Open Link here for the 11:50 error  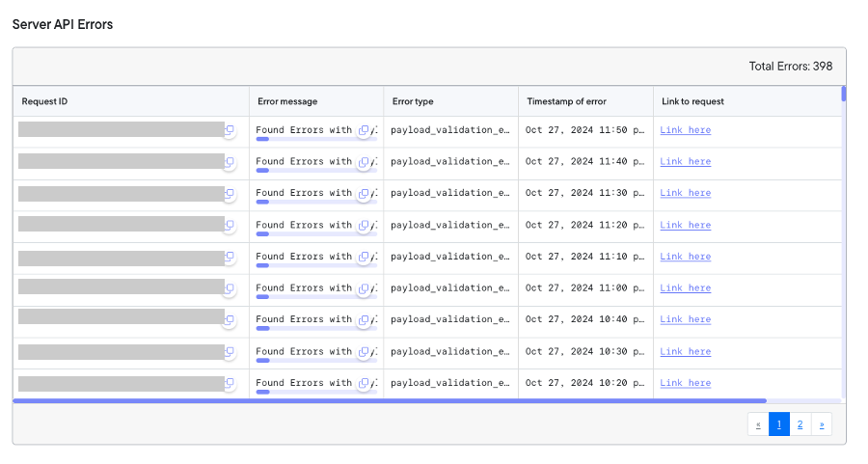coord(686,130)
